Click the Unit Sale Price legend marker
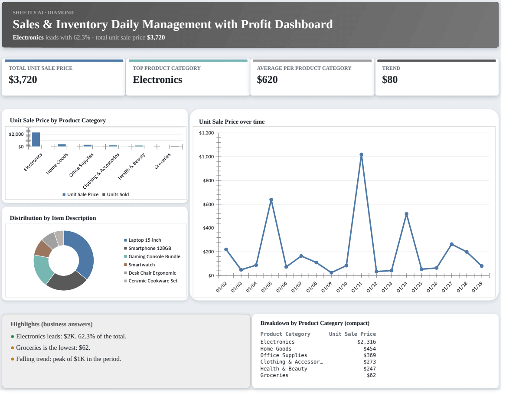This screenshot has width=532, height=400. 64,194
